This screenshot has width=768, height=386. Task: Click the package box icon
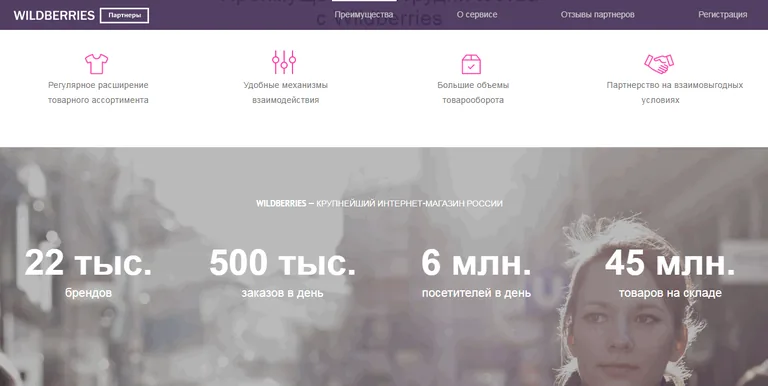(471, 64)
